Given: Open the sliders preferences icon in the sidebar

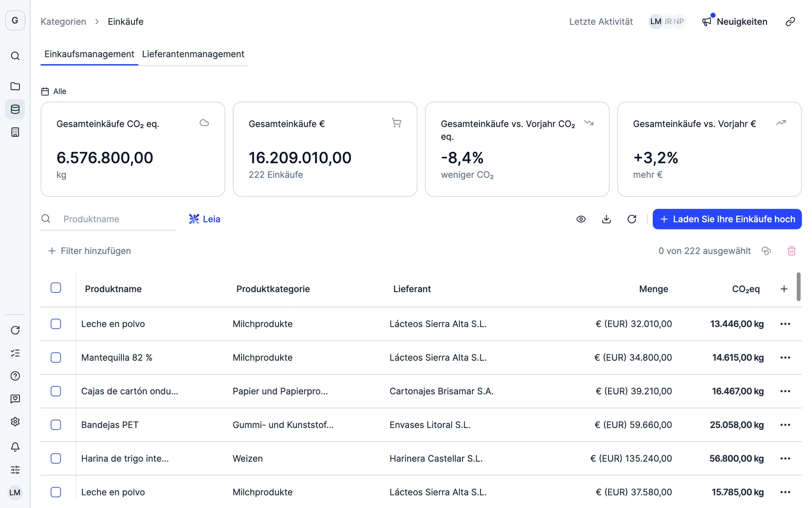Looking at the screenshot, I should (15, 470).
